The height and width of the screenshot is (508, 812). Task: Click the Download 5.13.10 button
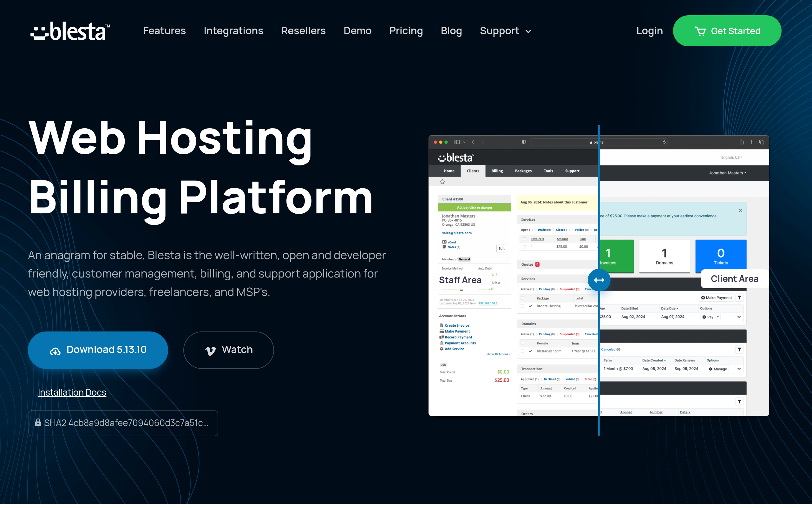[98, 350]
